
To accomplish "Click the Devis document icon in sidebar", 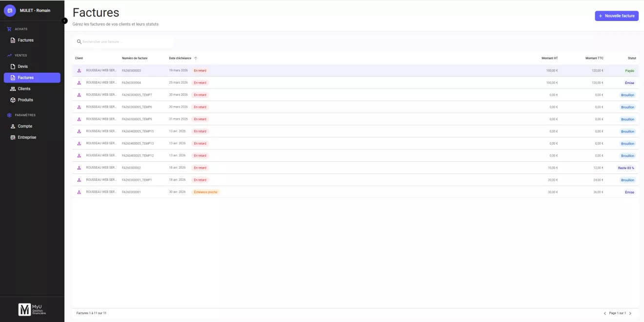I will tap(13, 66).
